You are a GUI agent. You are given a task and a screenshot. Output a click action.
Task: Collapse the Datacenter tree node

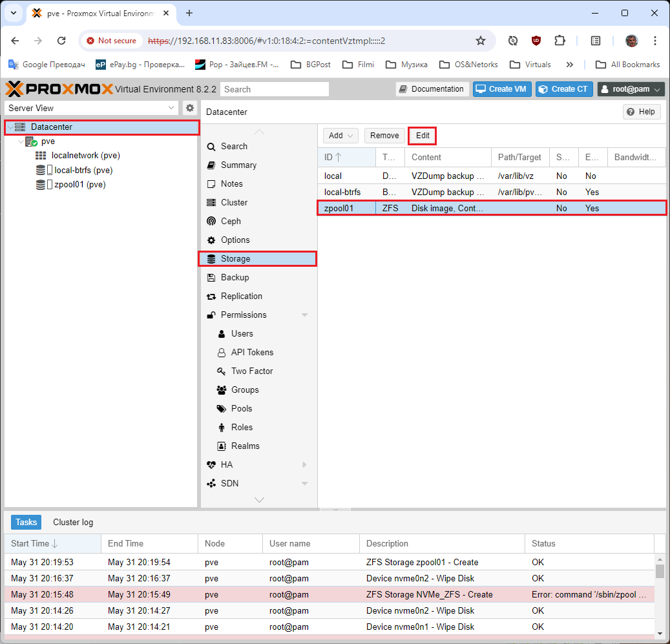click(10, 127)
